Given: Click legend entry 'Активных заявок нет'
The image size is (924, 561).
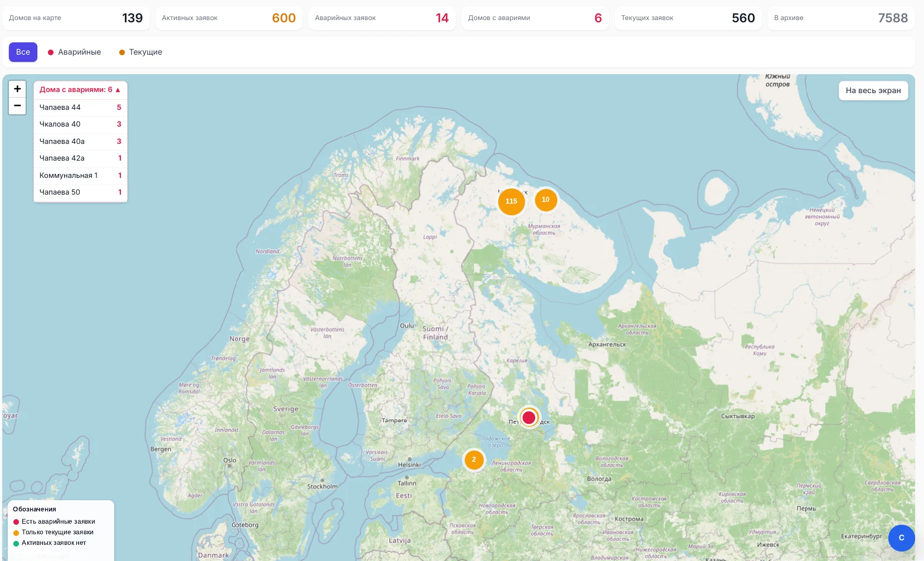Looking at the screenshot, I should [x=50, y=543].
